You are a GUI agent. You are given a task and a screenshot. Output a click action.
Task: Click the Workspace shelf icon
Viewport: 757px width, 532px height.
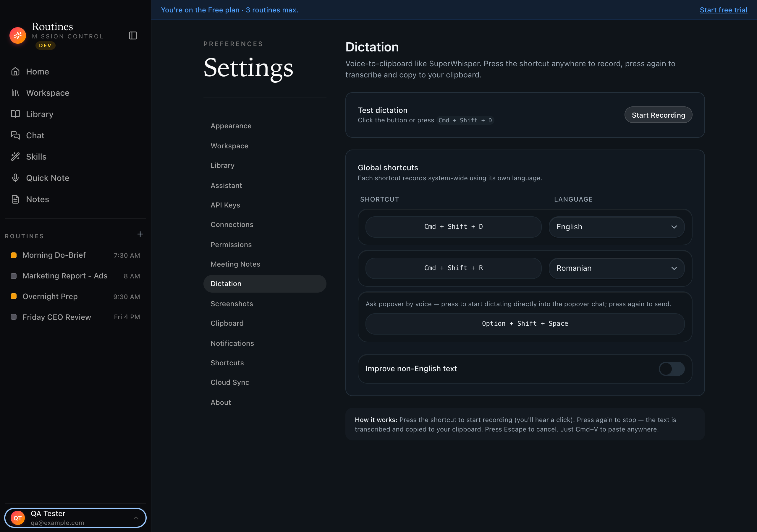coord(15,93)
